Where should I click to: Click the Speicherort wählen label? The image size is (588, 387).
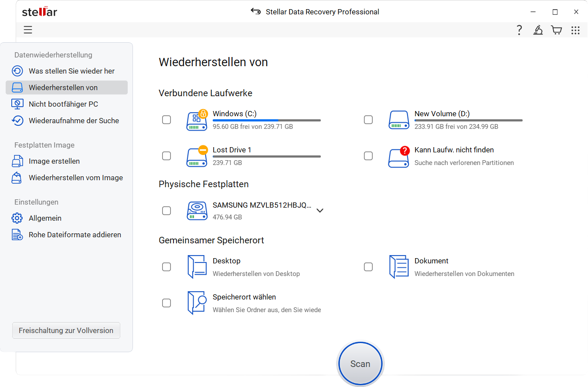(244, 297)
